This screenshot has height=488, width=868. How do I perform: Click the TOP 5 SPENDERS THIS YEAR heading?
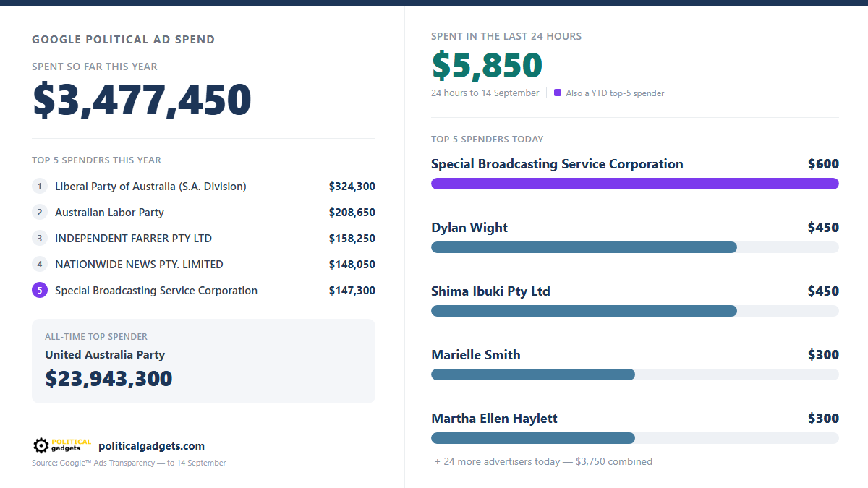tap(97, 160)
